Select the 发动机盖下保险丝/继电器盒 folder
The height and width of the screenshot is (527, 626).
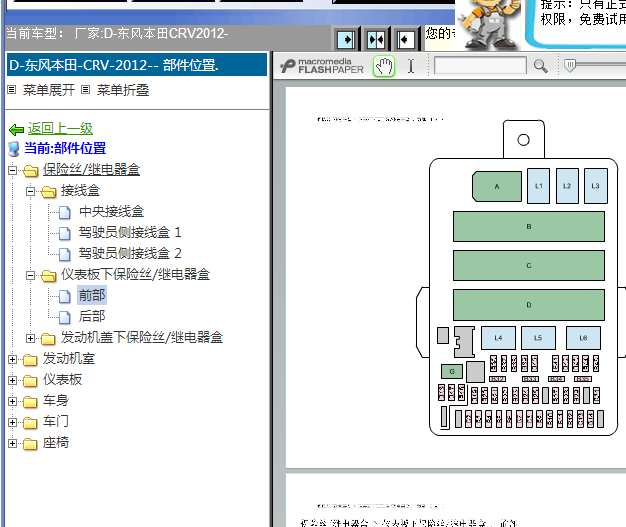[x=142, y=337]
